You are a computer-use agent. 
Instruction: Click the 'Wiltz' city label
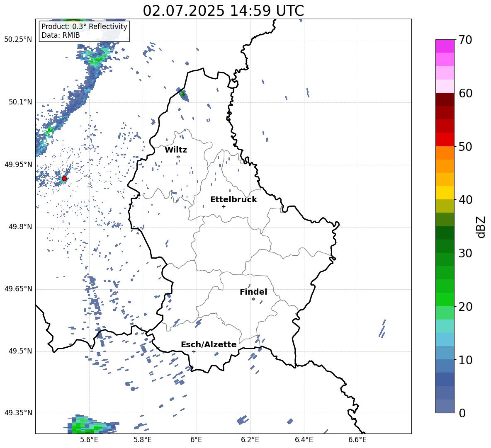(x=176, y=150)
